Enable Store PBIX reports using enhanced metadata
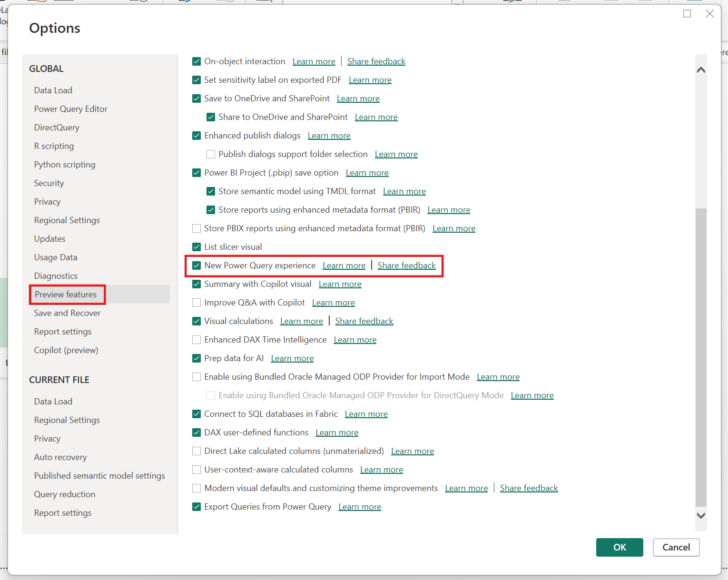The image size is (728, 580). point(197,228)
